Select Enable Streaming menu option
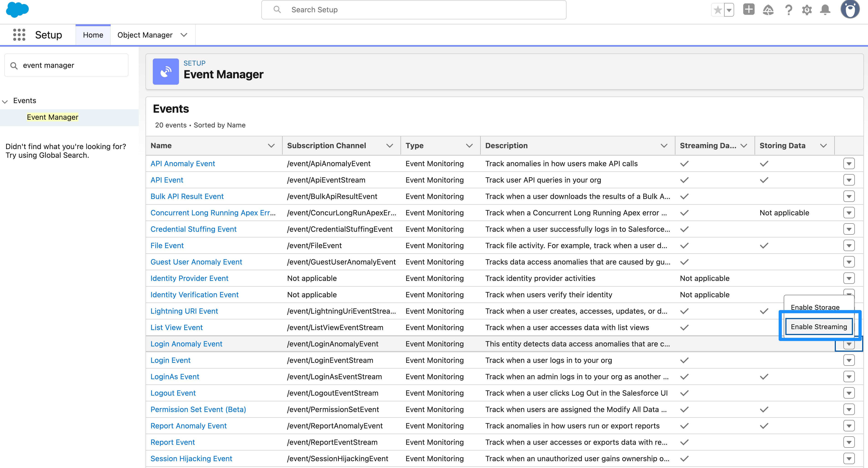This screenshot has width=868, height=468. click(818, 326)
